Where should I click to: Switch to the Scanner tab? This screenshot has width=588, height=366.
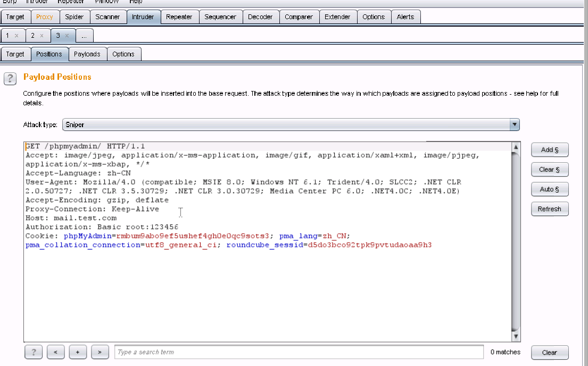(x=107, y=17)
